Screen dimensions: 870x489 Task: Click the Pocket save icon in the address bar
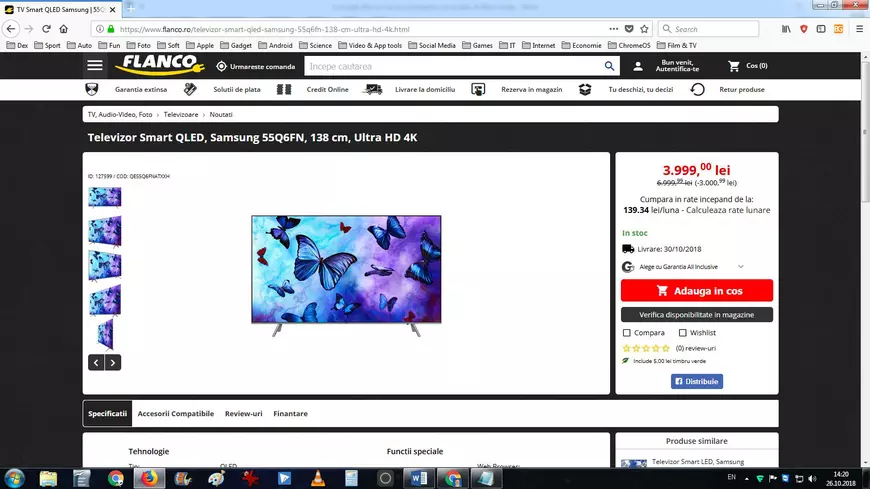click(629, 29)
